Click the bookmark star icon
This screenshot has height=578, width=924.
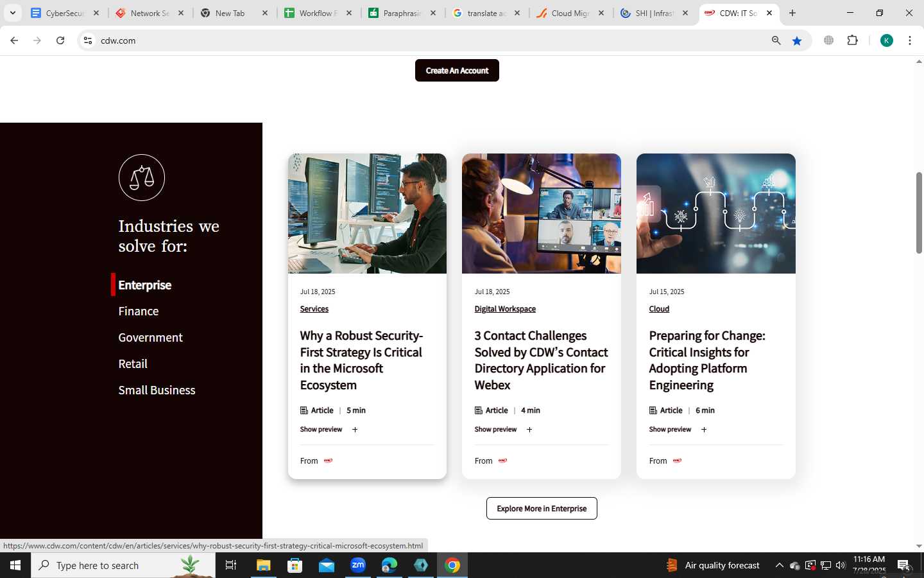click(x=797, y=40)
